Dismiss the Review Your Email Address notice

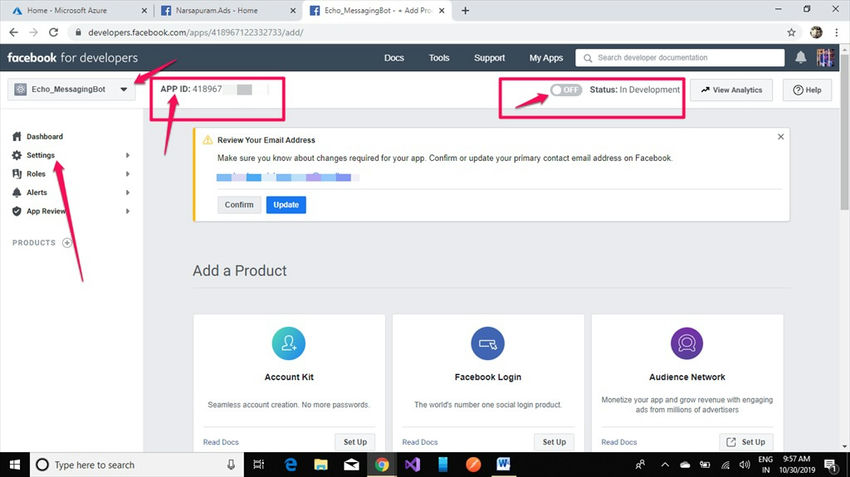[x=781, y=137]
